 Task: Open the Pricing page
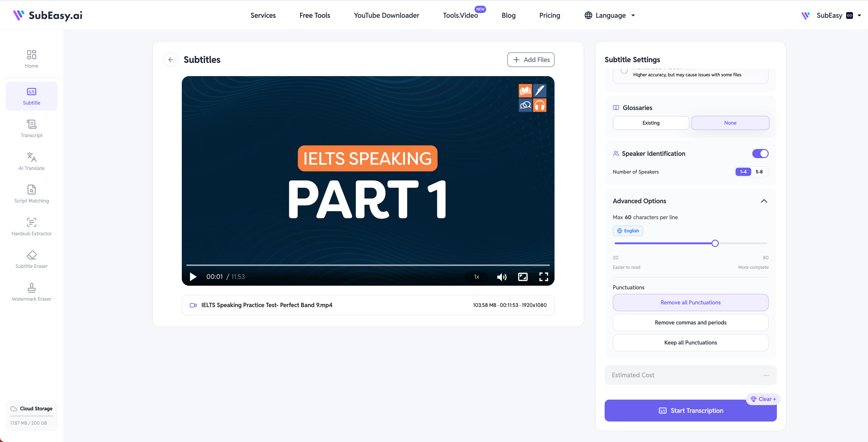click(550, 15)
